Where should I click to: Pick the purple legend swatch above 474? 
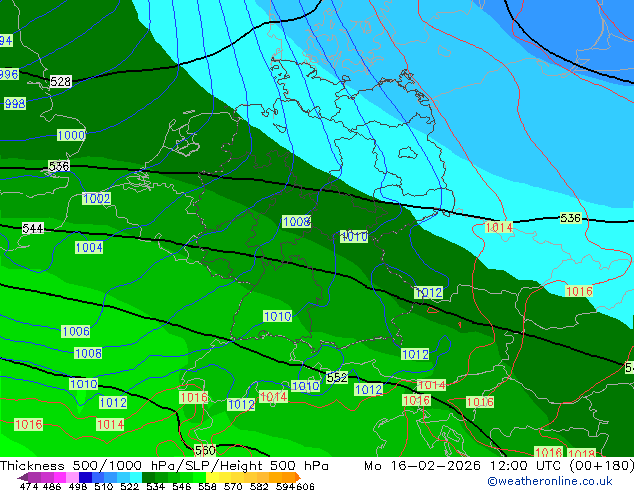click(x=34, y=477)
